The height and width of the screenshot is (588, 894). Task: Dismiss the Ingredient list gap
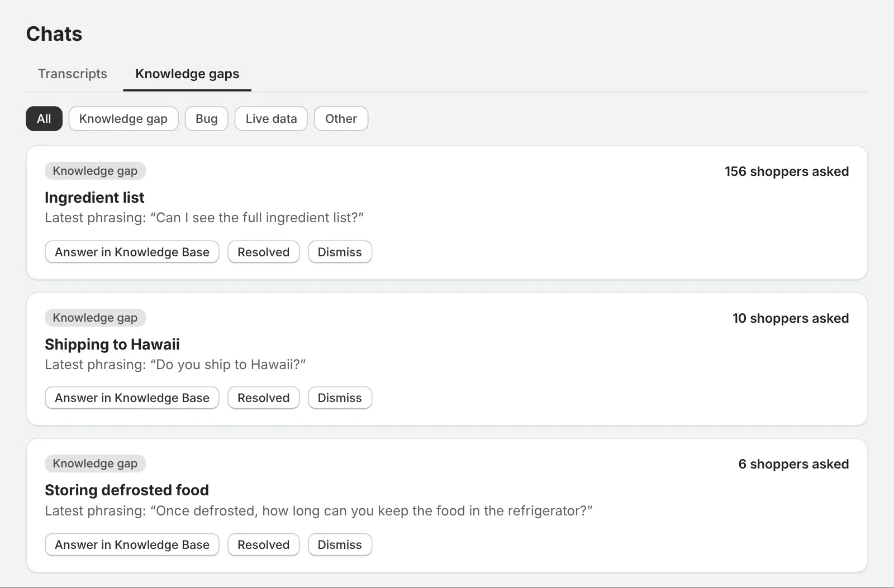pyautogui.click(x=340, y=252)
